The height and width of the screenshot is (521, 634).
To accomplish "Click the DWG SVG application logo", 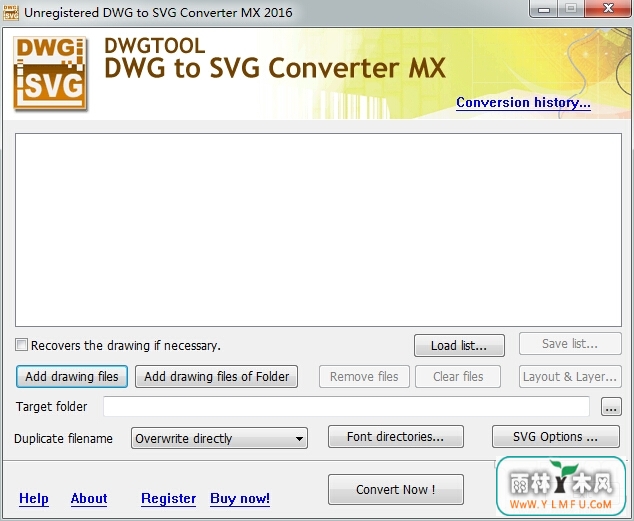I will pyautogui.click(x=50, y=73).
